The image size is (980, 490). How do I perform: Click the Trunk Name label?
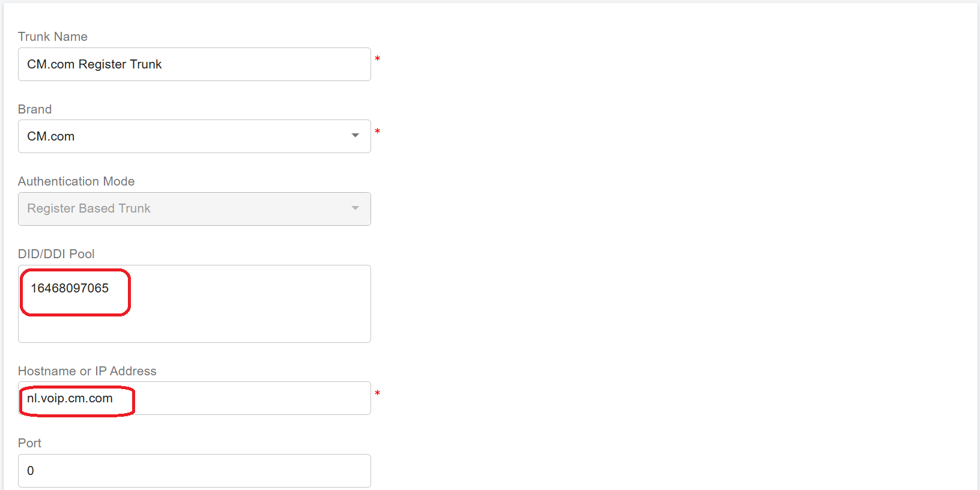[x=53, y=37]
